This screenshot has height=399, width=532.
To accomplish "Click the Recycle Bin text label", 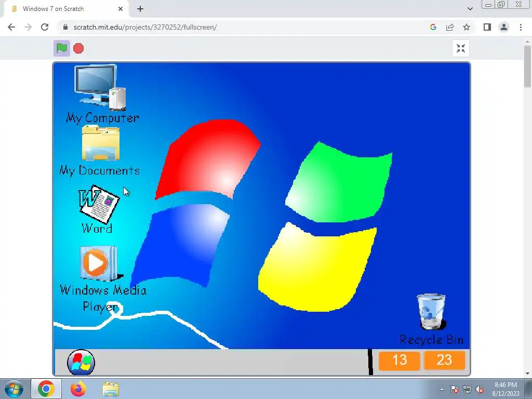I will point(432,339).
